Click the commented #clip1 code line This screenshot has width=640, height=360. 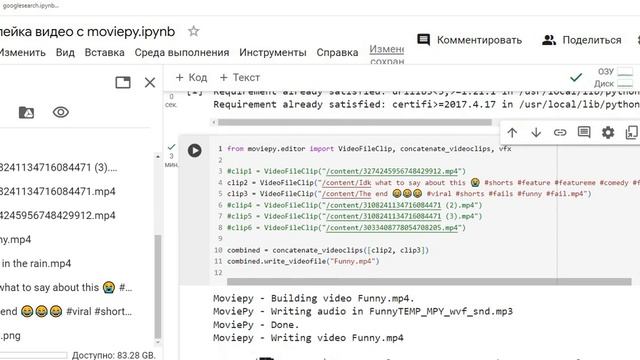click(346, 171)
